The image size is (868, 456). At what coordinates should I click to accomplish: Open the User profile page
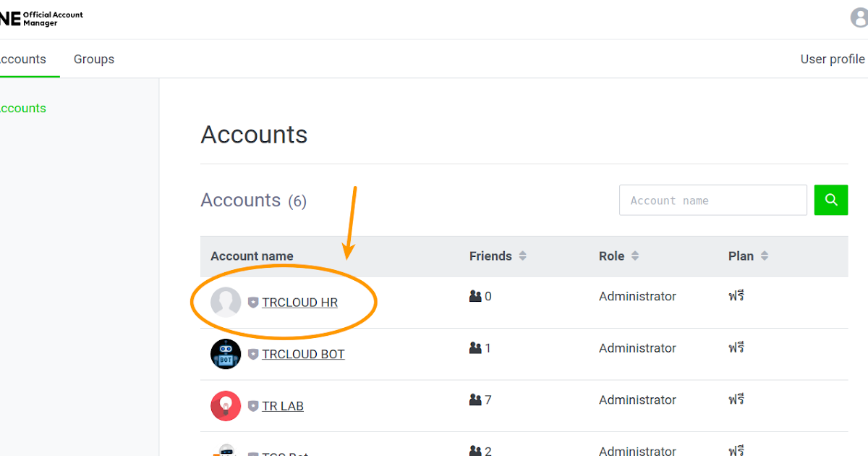coord(832,59)
